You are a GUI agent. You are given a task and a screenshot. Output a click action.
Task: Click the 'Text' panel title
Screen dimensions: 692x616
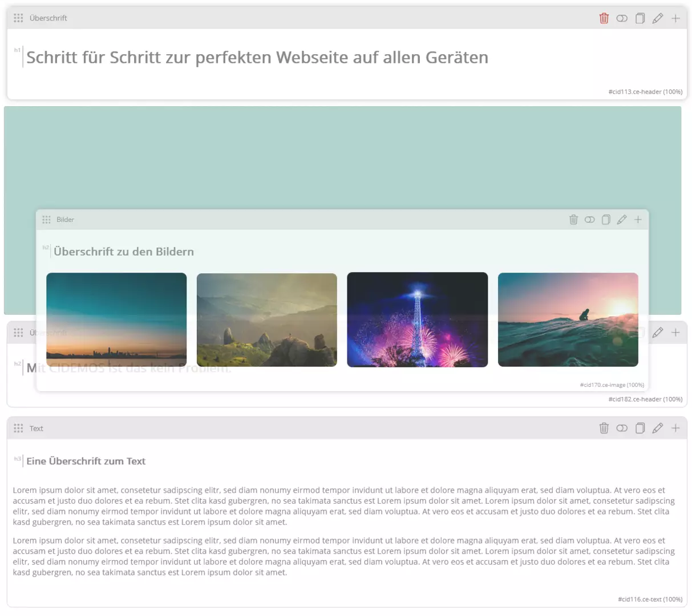tap(37, 428)
